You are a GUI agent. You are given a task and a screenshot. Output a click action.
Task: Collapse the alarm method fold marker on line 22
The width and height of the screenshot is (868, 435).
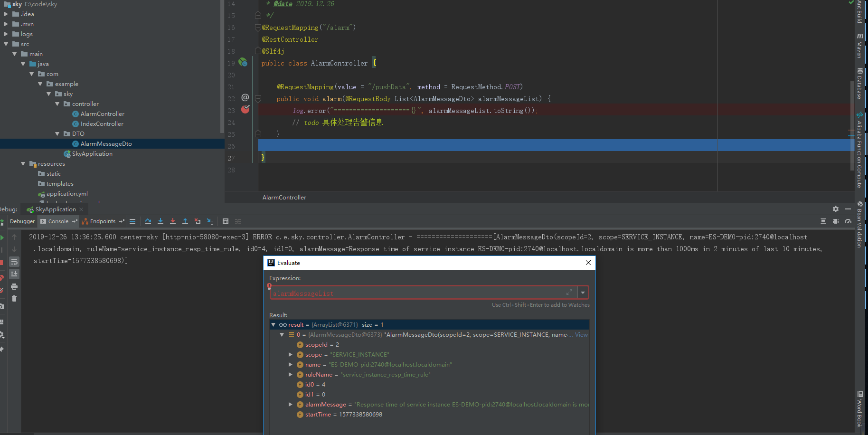pyautogui.click(x=258, y=99)
